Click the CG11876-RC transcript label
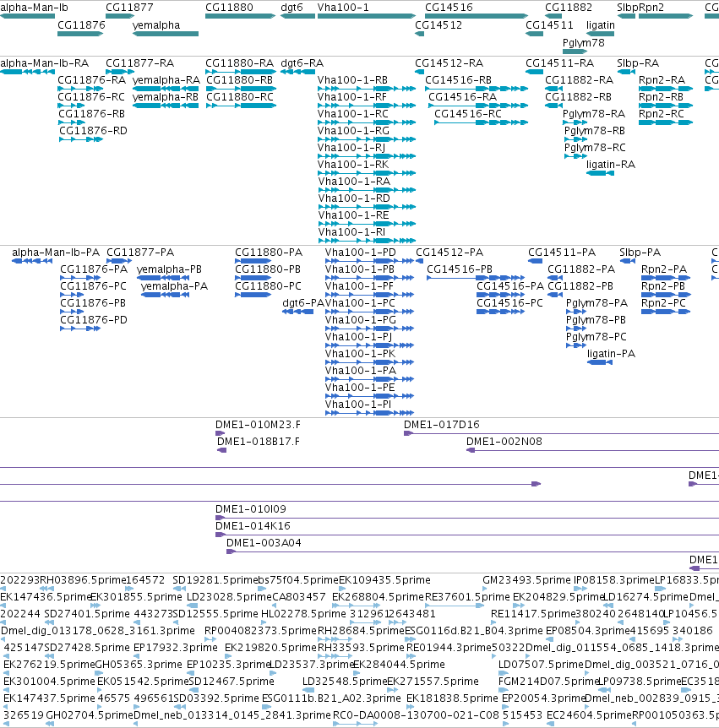Screen dimensions: 719x728 pyautogui.click(x=91, y=97)
